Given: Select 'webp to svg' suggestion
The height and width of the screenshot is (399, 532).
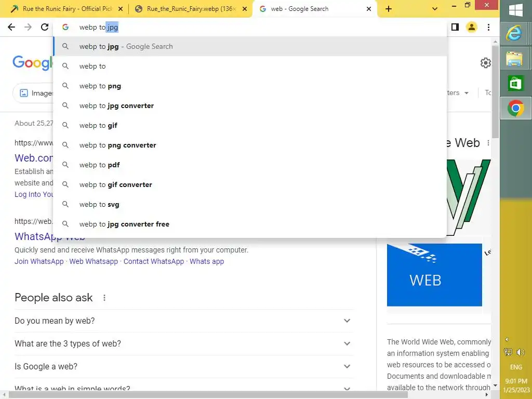Looking at the screenshot, I should click(x=250, y=204).
